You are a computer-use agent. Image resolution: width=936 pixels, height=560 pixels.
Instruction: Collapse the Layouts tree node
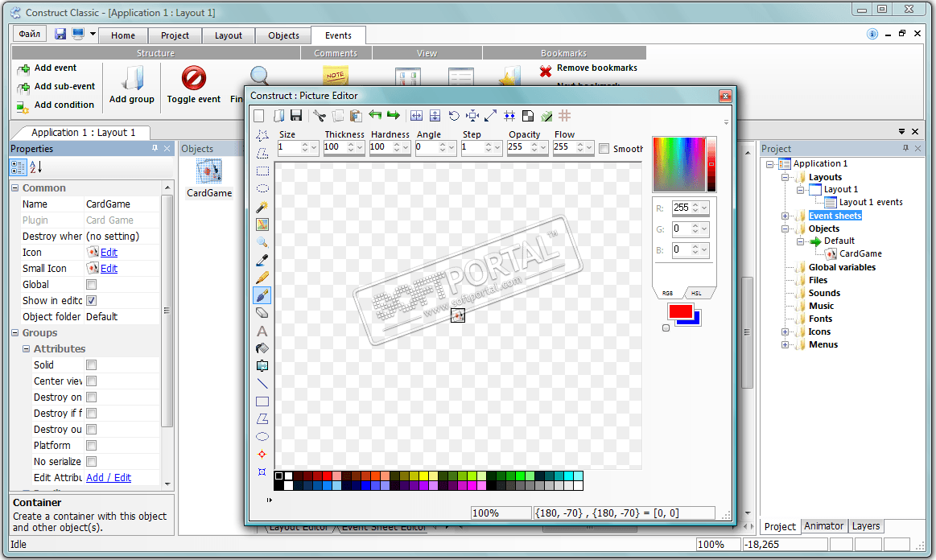point(785,177)
